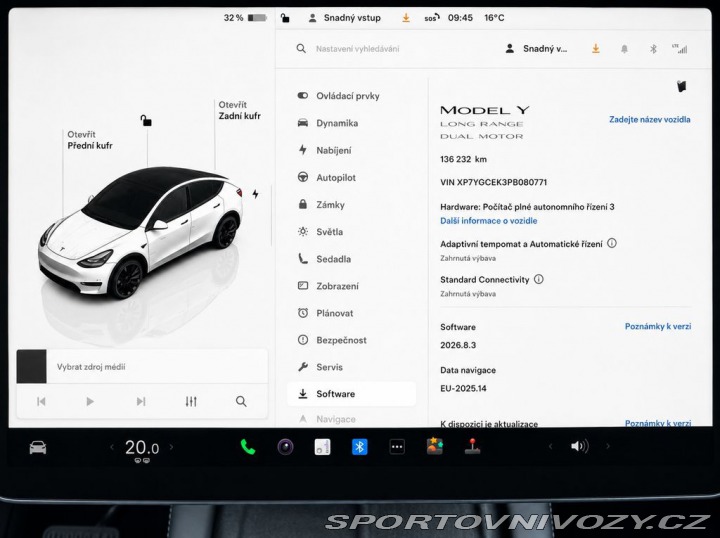Open the front trunk Přední kufr
The height and width of the screenshot is (538, 720).
pyautogui.click(x=90, y=140)
